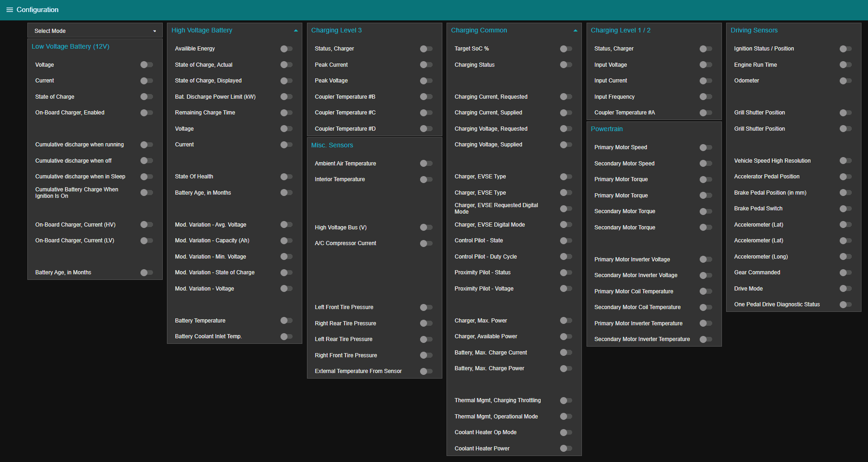The width and height of the screenshot is (868, 462).
Task: Collapse the Charging Common panel arrow
Action: click(x=575, y=31)
